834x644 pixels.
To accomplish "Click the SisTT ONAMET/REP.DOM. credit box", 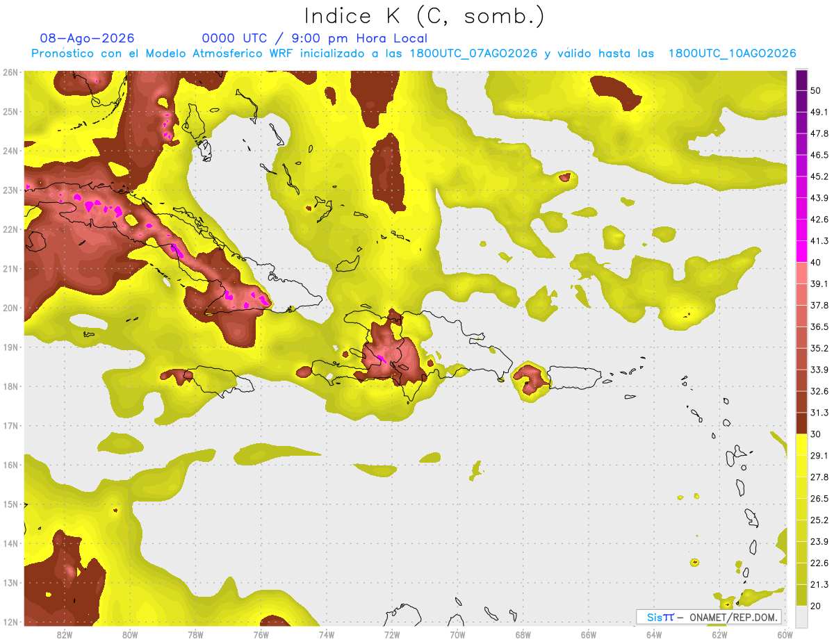I will (x=709, y=617).
